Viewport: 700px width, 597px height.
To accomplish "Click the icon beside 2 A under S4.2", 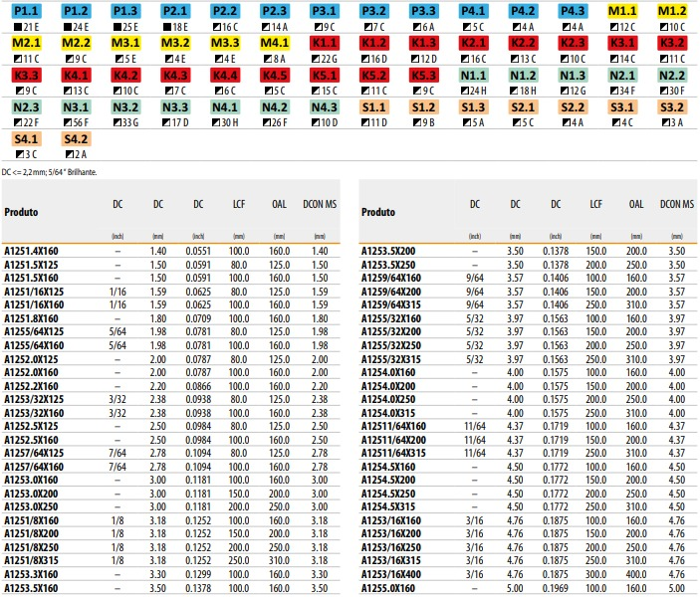I will (x=69, y=154).
